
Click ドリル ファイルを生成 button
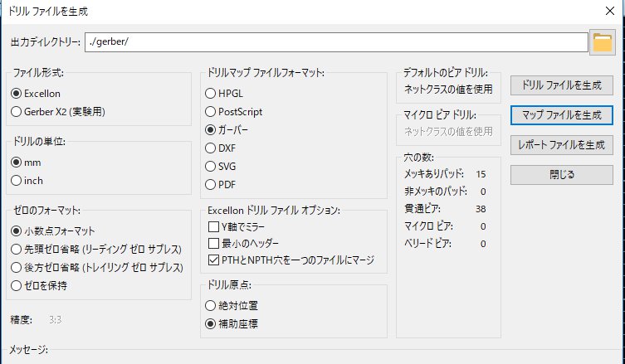pos(561,85)
